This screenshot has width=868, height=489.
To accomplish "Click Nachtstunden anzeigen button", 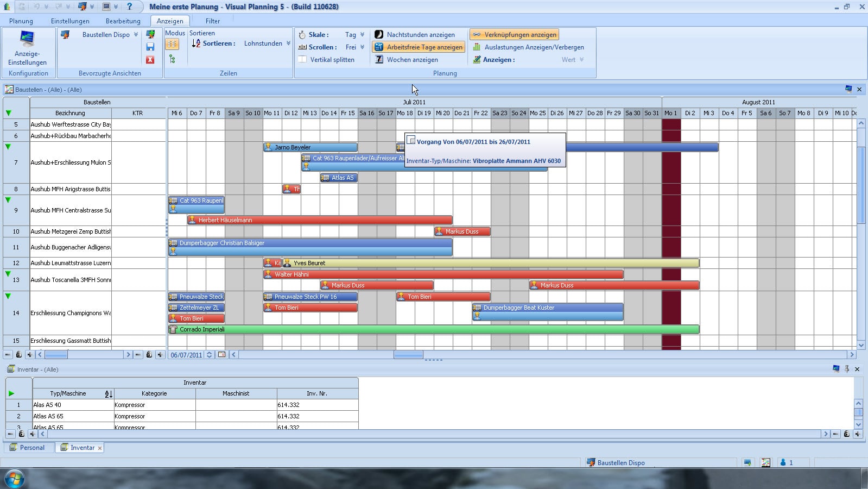I will [x=415, y=35].
